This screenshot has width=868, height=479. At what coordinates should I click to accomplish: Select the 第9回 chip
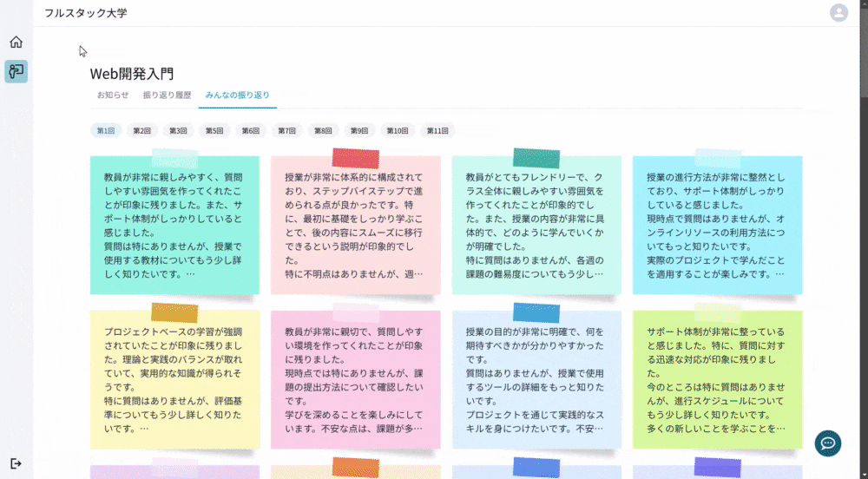tap(359, 131)
